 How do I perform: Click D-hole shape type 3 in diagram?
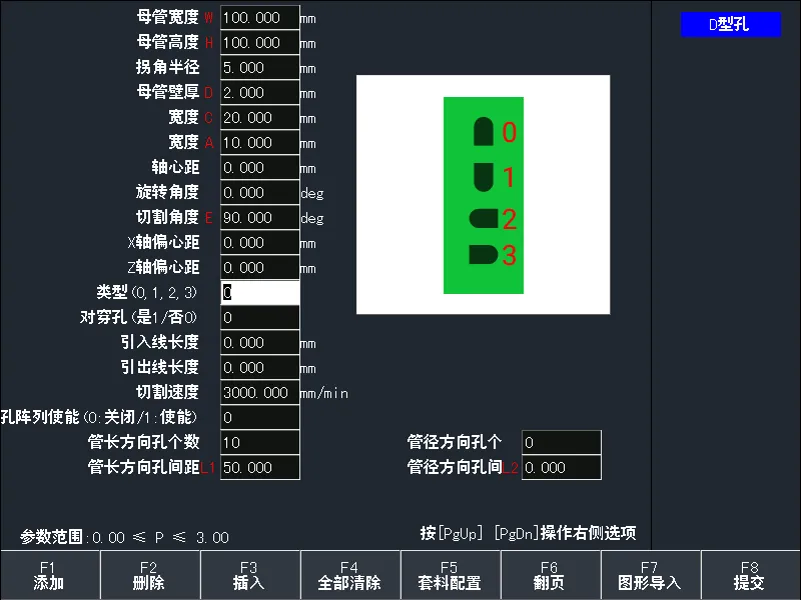(483, 255)
